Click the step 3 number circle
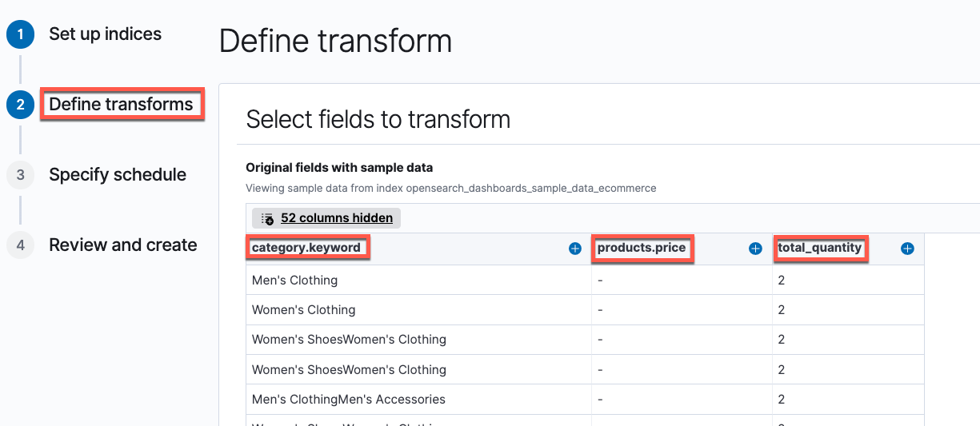This screenshot has height=426, width=980. click(x=20, y=175)
